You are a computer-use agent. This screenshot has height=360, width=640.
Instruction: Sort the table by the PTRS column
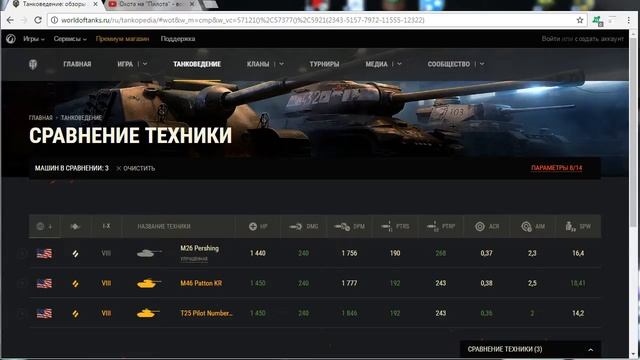395,226
